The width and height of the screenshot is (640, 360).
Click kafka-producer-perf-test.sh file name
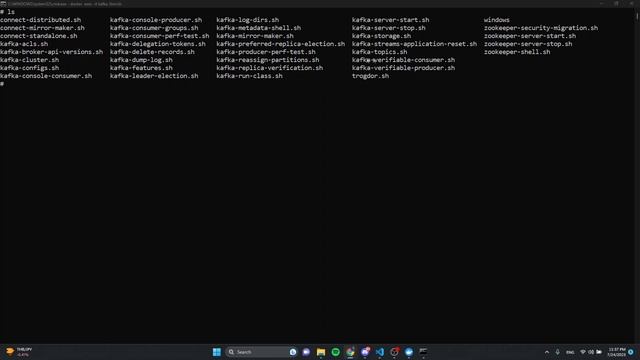[x=266, y=52]
